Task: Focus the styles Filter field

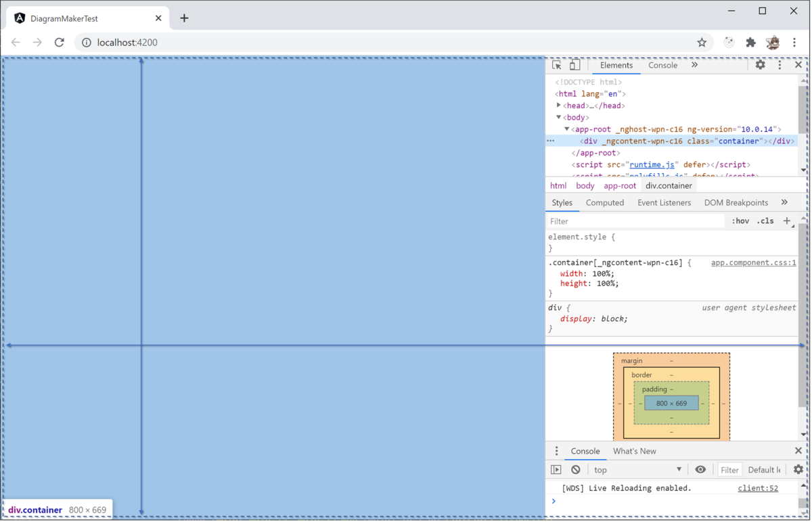Action: (635, 221)
